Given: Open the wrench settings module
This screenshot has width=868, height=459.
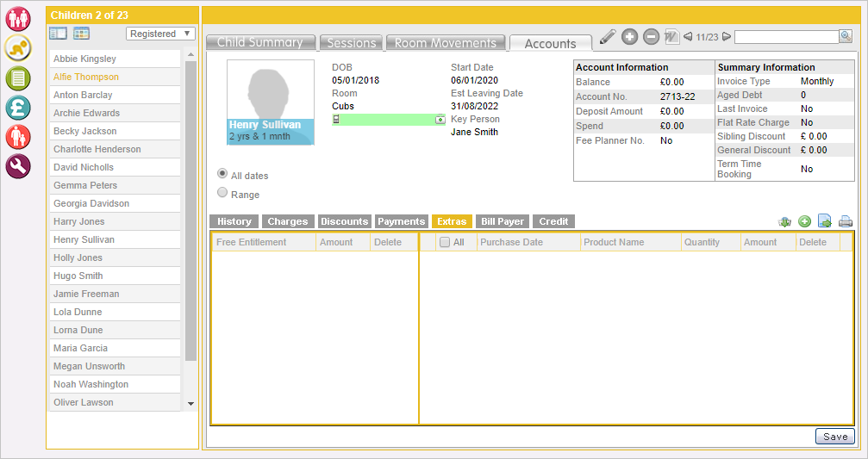Looking at the screenshot, I should pyautogui.click(x=18, y=166).
